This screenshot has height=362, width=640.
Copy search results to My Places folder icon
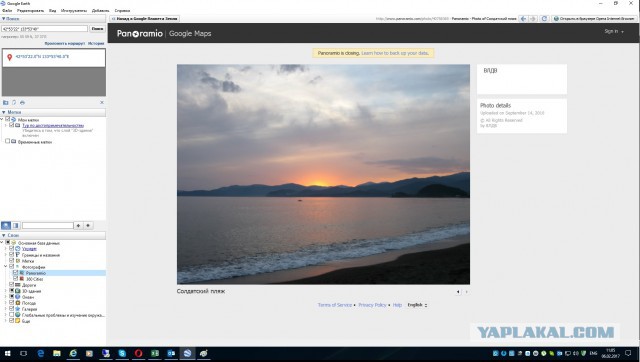click(5, 102)
